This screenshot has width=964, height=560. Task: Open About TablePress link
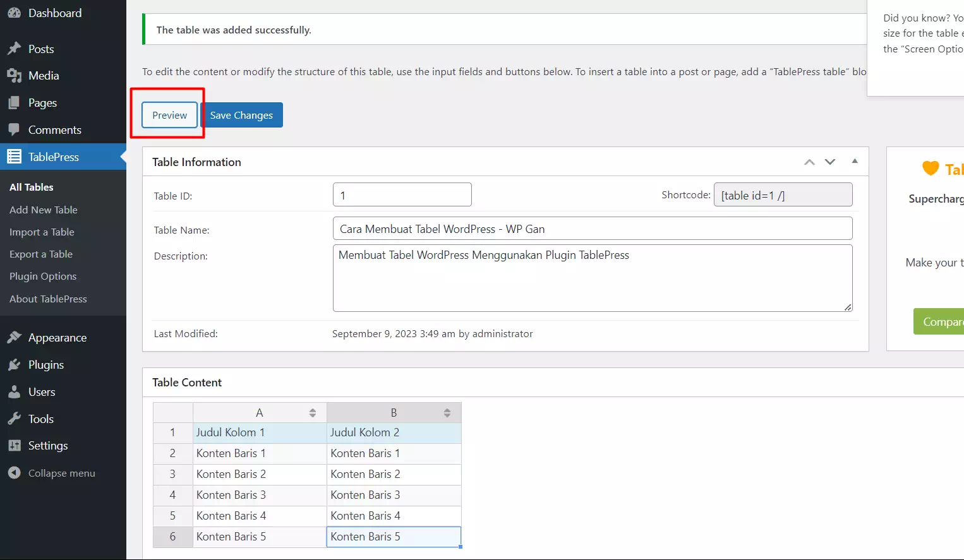(48, 299)
